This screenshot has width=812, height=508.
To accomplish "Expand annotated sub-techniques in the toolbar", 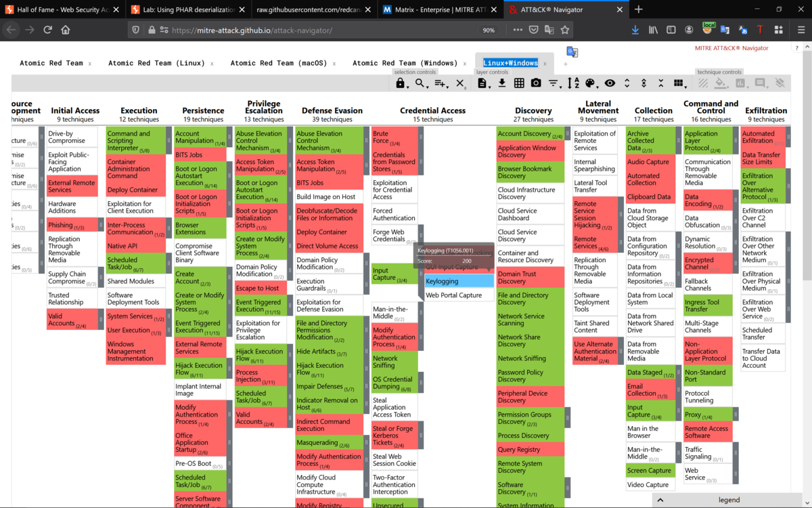I will click(x=644, y=83).
